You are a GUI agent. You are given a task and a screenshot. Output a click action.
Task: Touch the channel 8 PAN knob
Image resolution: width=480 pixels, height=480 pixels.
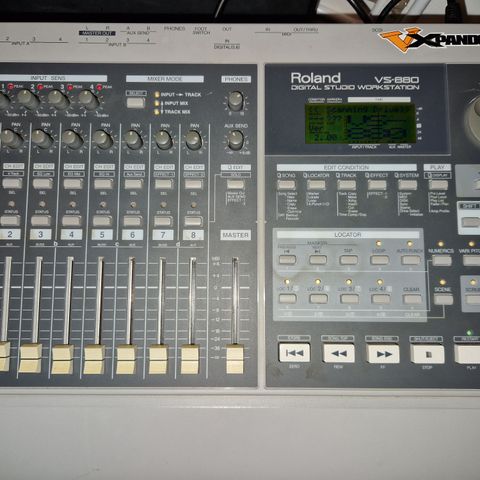(x=194, y=140)
